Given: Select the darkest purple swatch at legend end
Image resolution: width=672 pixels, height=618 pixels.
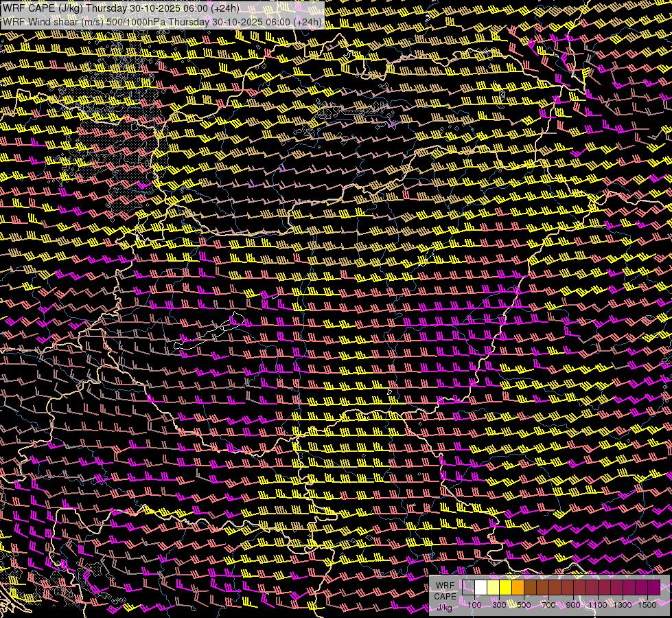Looking at the screenshot, I should click(x=653, y=587).
